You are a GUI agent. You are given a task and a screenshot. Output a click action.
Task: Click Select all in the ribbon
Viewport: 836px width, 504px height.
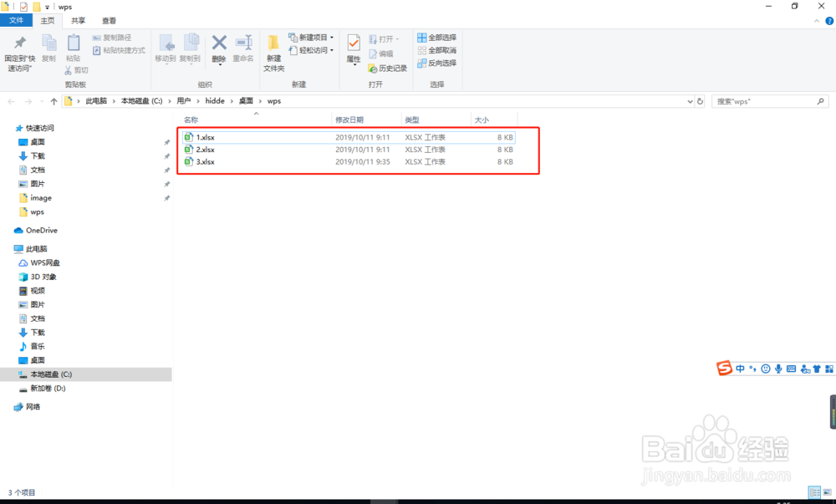(x=436, y=38)
